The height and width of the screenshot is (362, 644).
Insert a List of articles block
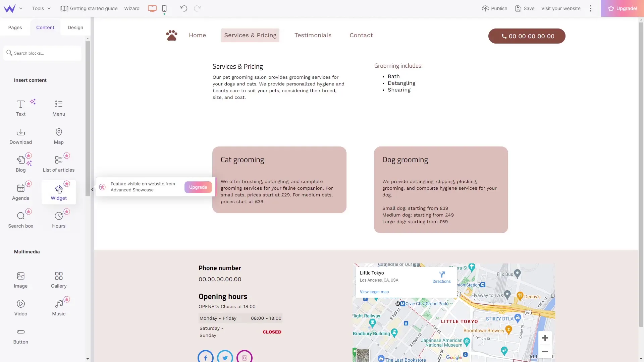pos(59,164)
